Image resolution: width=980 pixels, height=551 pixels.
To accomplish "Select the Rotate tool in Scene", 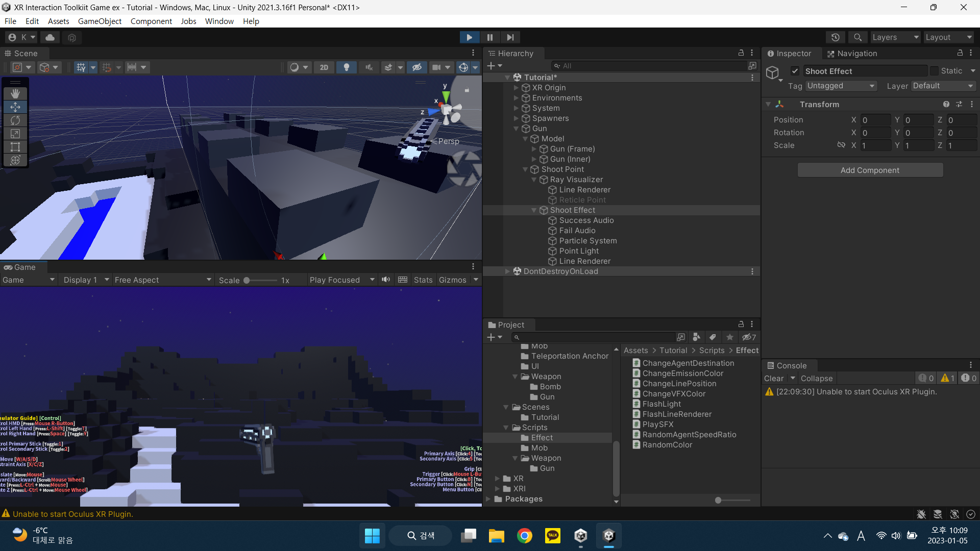I will click(x=15, y=120).
